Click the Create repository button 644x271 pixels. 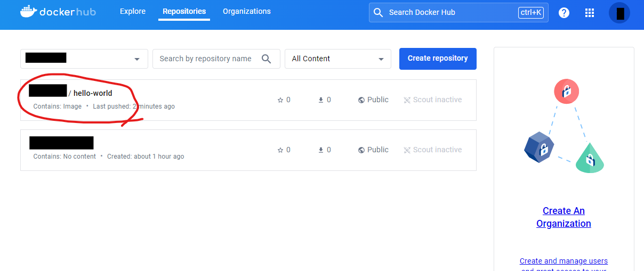tap(438, 59)
